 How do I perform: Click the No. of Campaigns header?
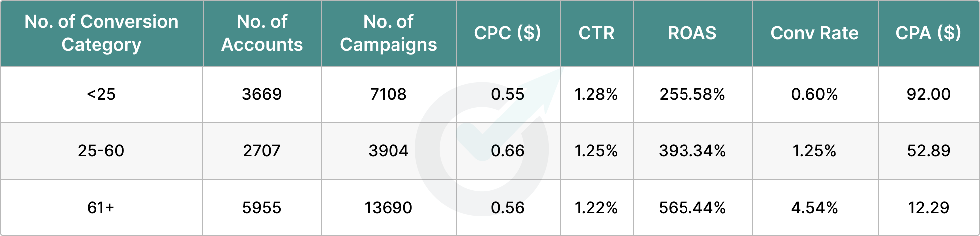(x=389, y=33)
